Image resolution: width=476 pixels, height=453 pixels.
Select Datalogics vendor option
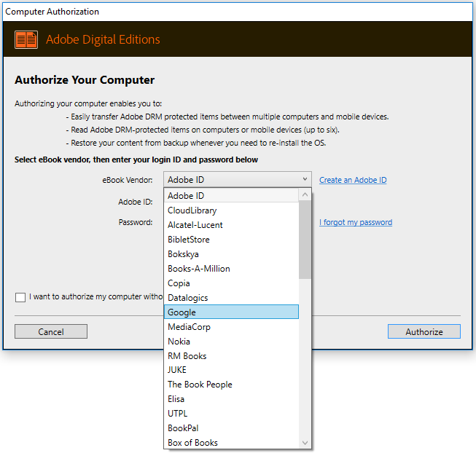(x=188, y=298)
